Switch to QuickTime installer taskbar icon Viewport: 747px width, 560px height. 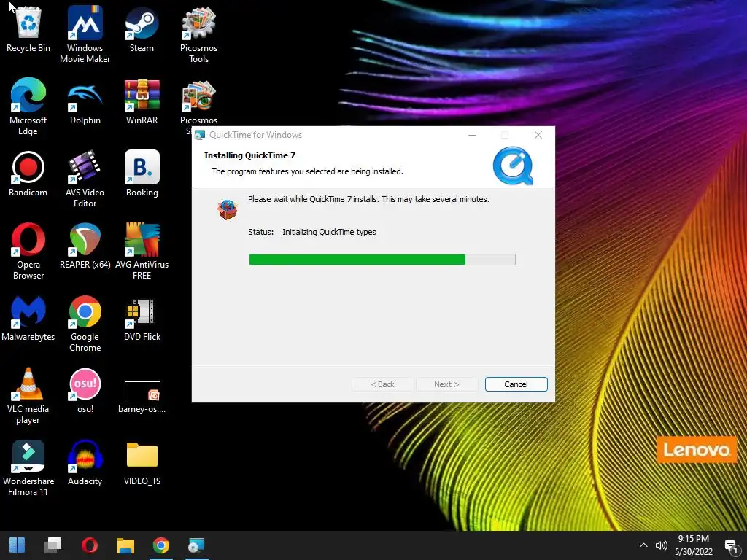[x=196, y=545]
